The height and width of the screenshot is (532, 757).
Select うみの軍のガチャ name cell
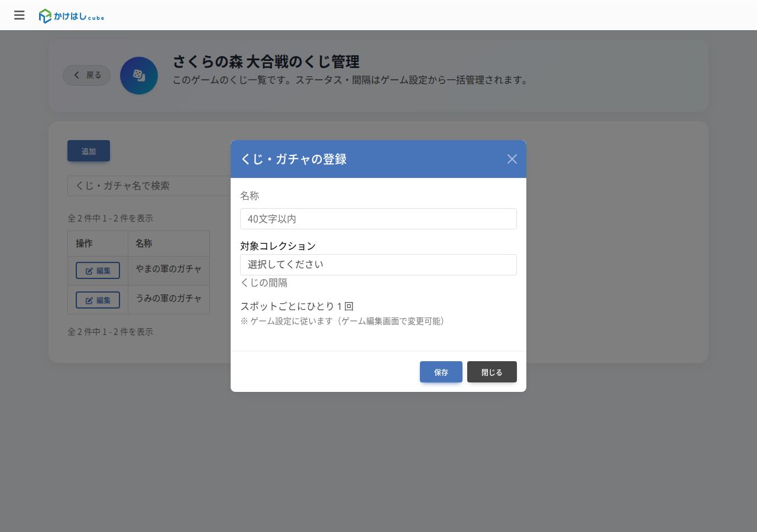(169, 300)
